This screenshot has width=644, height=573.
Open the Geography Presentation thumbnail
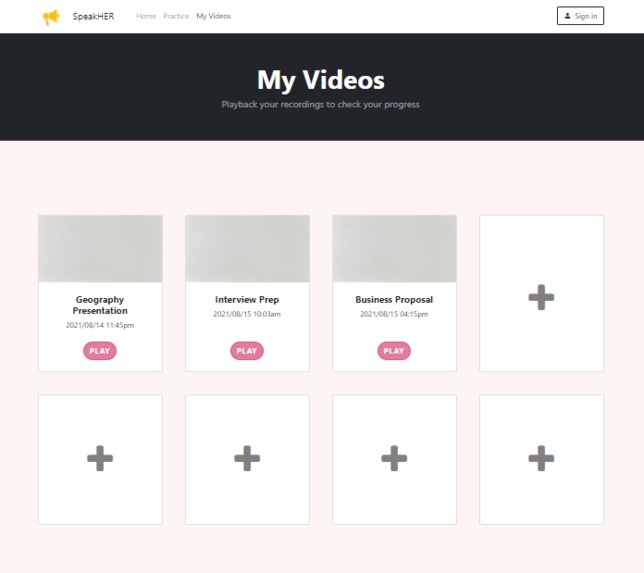click(100, 249)
